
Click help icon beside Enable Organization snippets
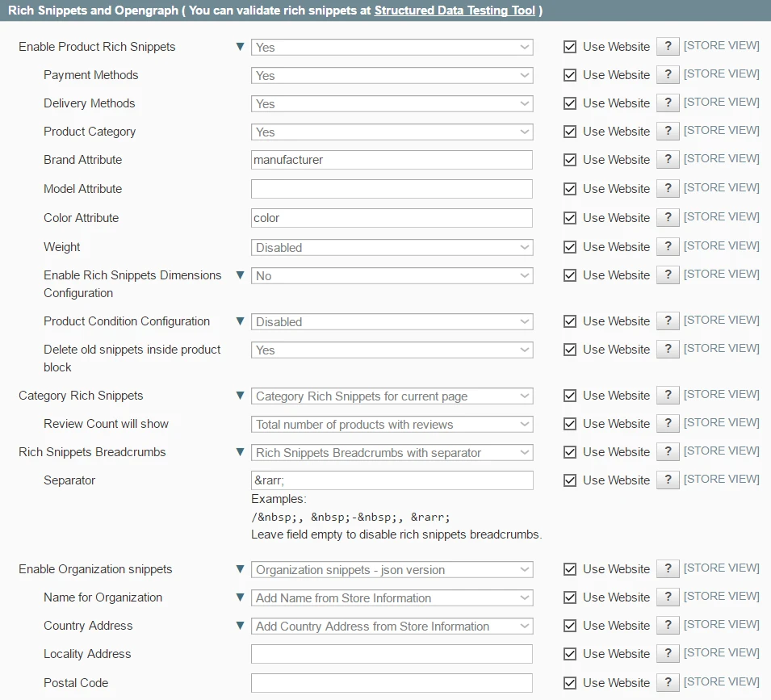coord(668,568)
